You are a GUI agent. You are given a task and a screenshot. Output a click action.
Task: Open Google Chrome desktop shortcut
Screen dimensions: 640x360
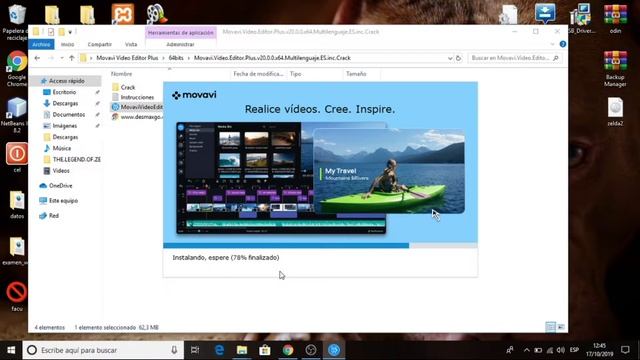[x=16, y=68]
